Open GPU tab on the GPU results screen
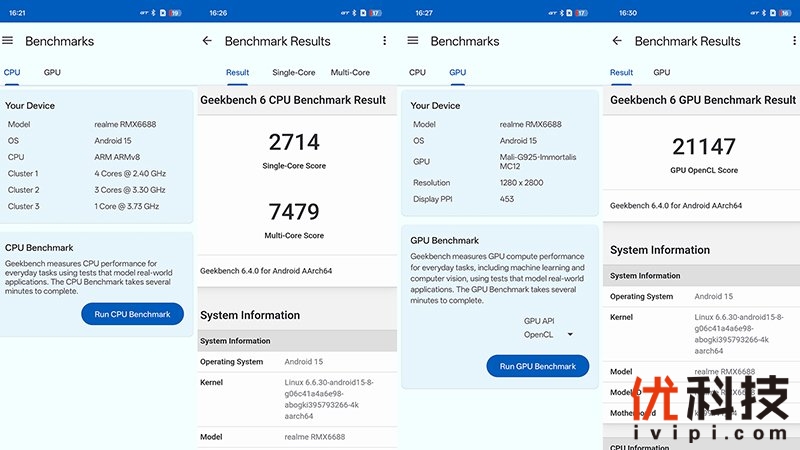Screen dimensions: 800x450 pos(662,72)
